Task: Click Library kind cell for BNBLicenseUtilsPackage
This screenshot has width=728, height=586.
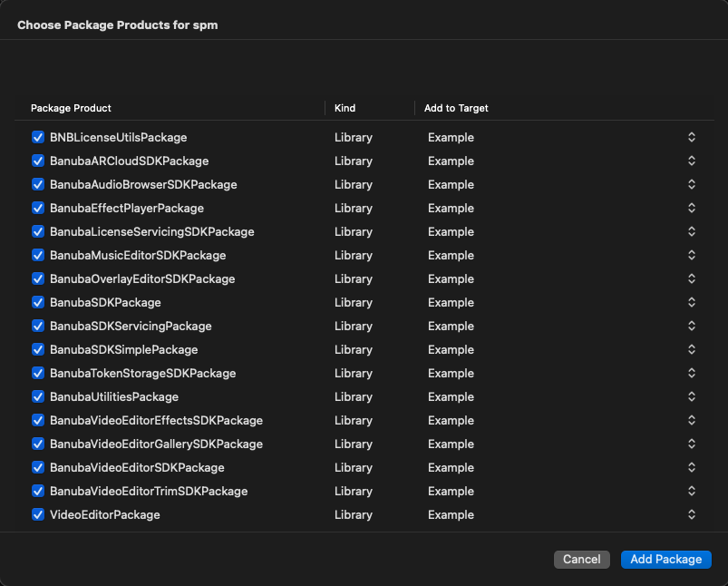Action: [x=354, y=138]
